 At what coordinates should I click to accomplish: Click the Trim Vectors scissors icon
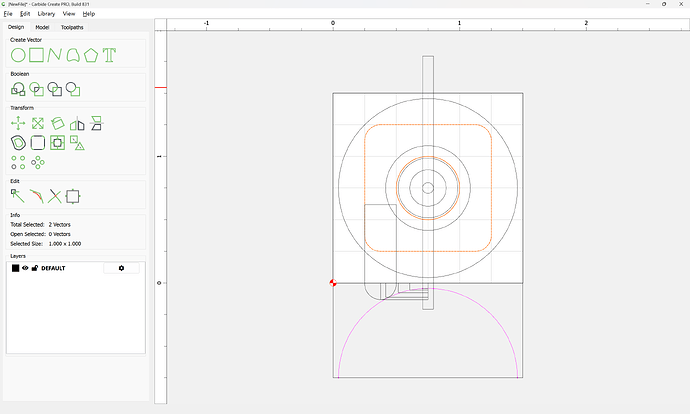coord(55,196)
